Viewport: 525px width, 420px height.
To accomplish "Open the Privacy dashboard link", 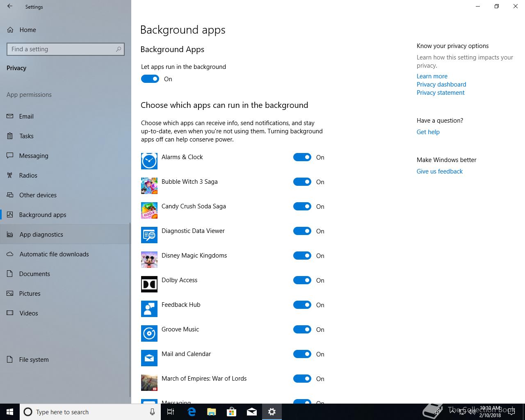I will click(441, 84).
